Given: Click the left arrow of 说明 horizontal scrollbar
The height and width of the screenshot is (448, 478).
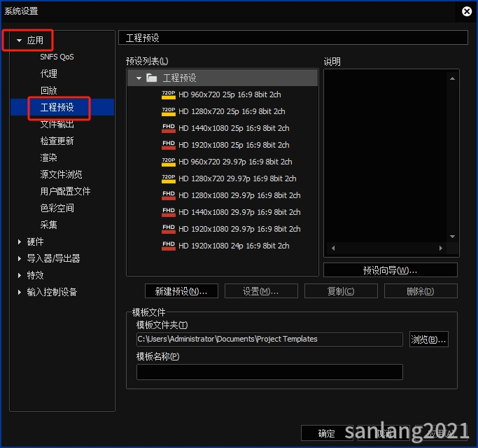Looking at the screenshot, I should (333, 248).
